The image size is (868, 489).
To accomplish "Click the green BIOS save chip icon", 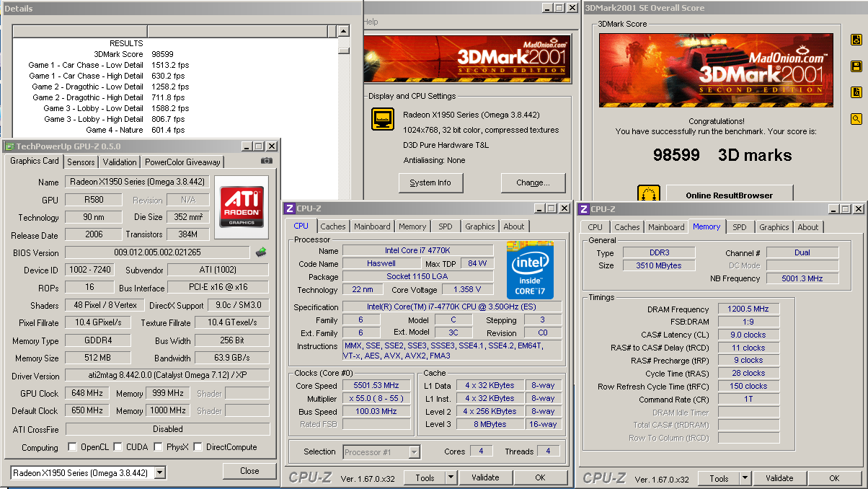I will tap(261, 252).
